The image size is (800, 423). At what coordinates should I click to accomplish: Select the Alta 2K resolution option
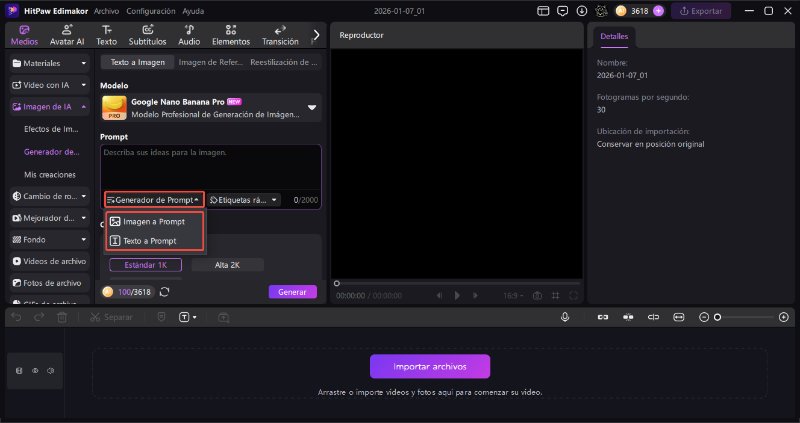(x=226, y=265)
